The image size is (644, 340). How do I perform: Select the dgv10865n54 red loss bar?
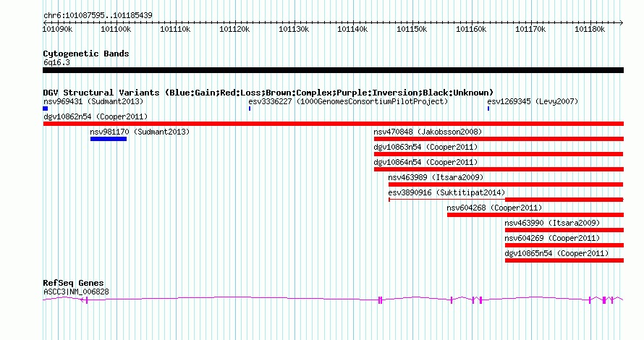pyautogui.click(x=564, y=260)
